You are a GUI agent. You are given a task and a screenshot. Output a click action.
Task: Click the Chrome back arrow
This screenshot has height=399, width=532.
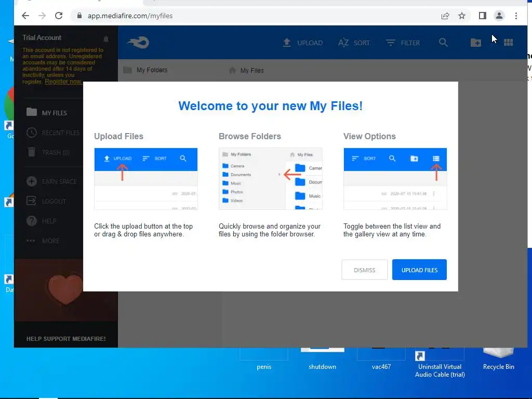pos(25,16)
